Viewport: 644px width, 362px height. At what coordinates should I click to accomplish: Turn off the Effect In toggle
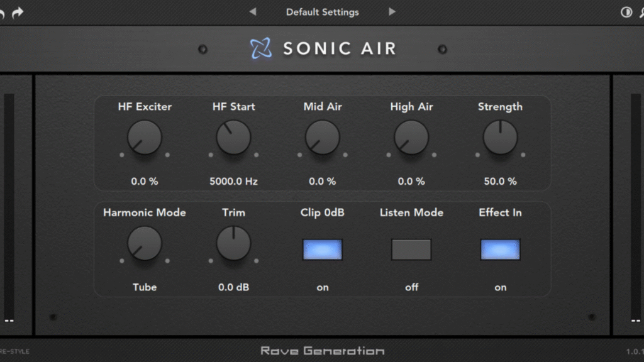tap(500, 250)
